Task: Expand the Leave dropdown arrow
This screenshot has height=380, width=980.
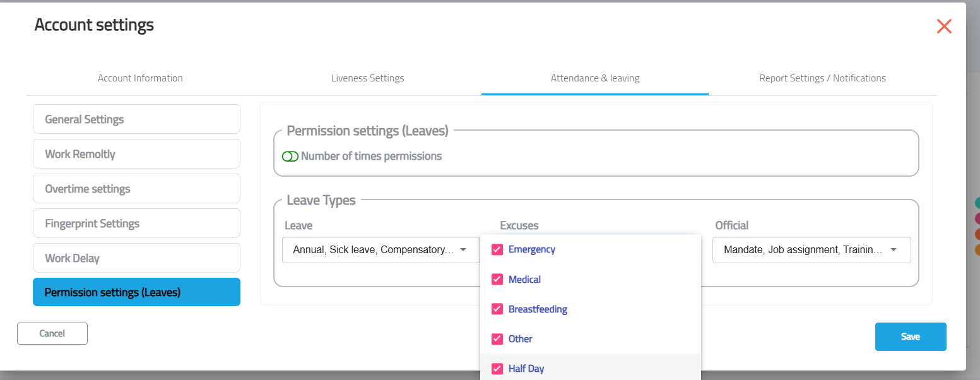Action: point(463,250)
